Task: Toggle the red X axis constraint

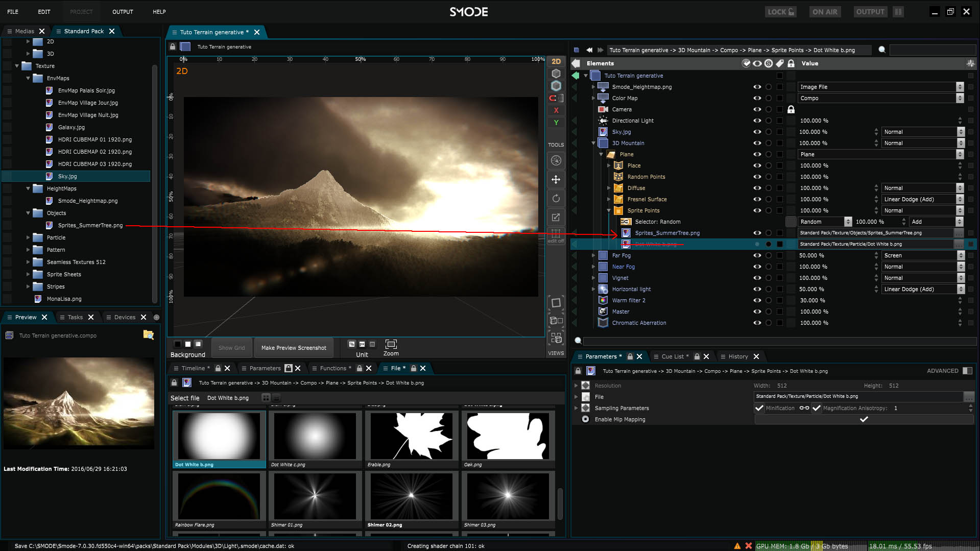Action: click(556, 110)
